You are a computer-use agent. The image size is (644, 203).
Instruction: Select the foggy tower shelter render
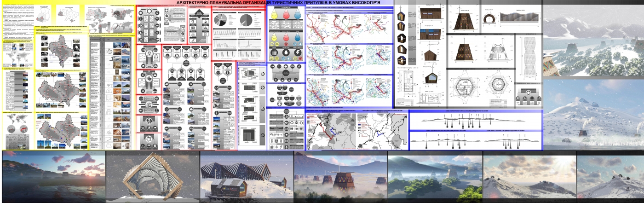pyautogui.click(x=341, y=177)
